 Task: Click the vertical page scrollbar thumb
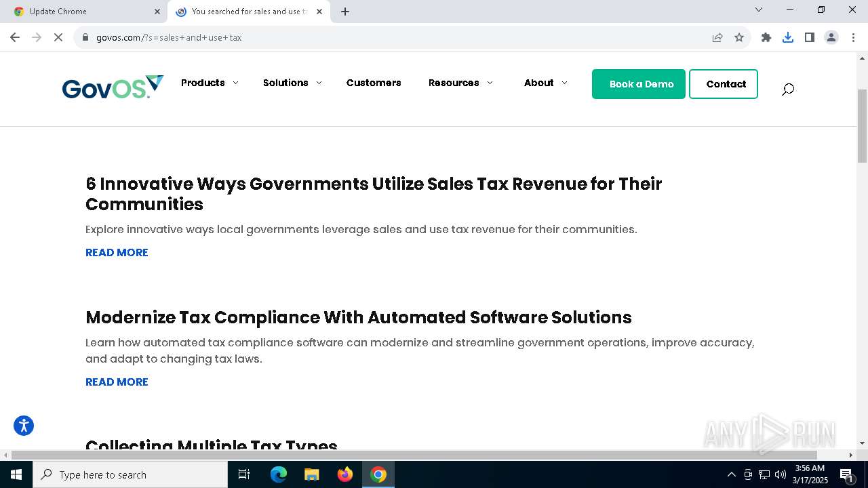[x=862, y=125]
